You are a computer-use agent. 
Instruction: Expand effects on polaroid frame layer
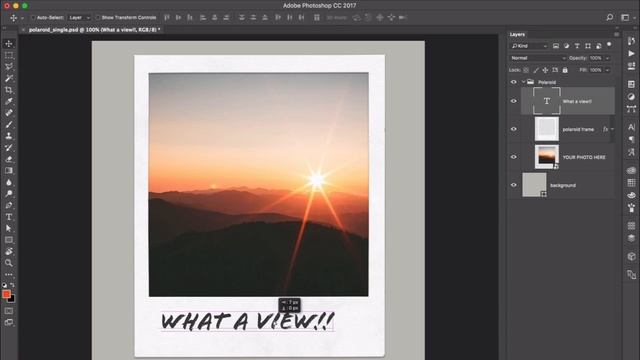(x=612, y=129)
